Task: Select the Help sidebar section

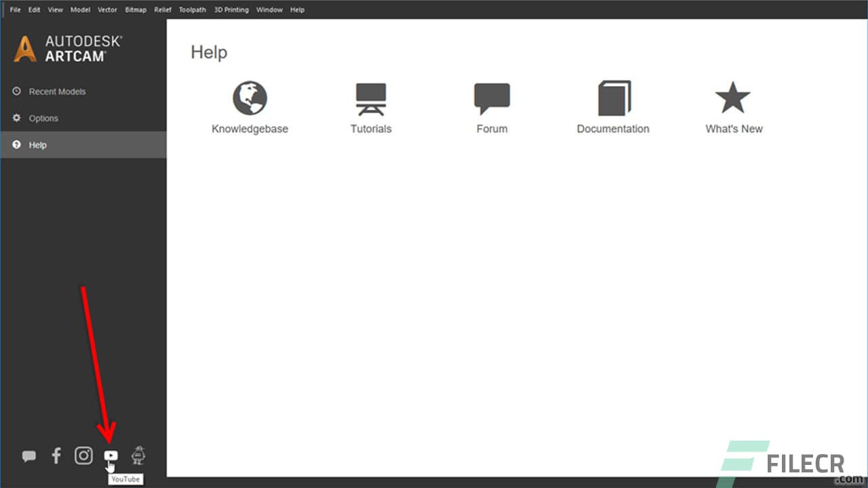Action: [x=37, y=144]
